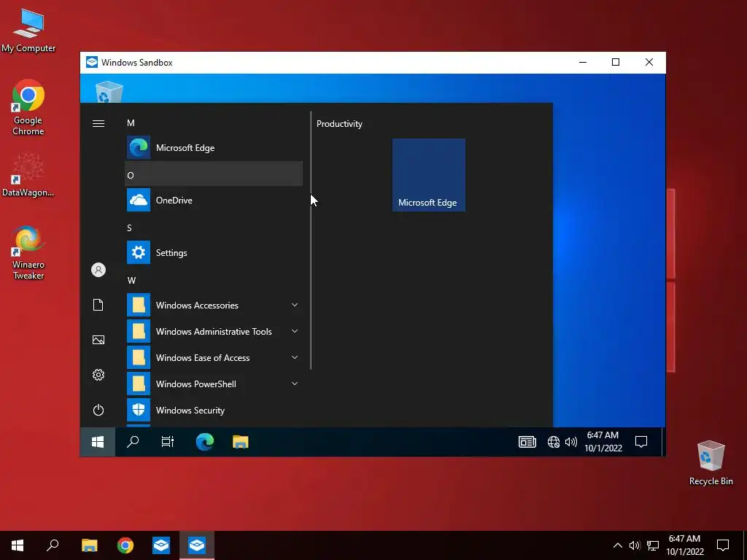The image size is (747, 560).
Task: Click the host Start button
Action: coord(18,545)
